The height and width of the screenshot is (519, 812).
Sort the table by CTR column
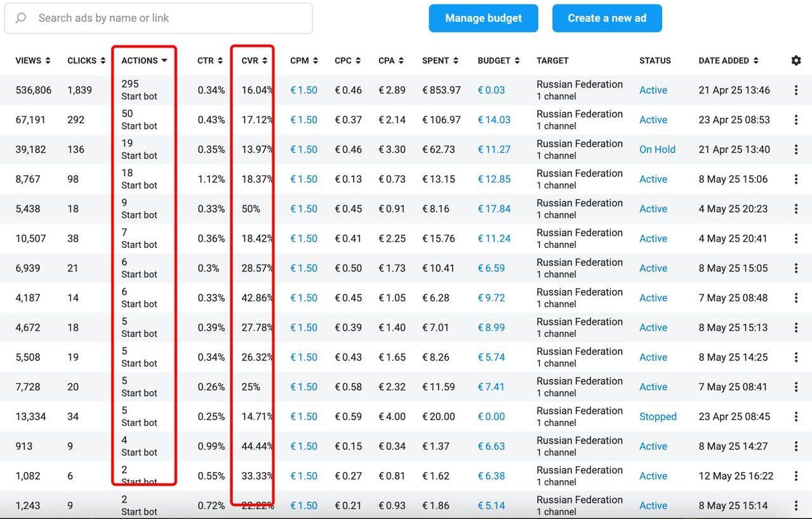[210, 61]
